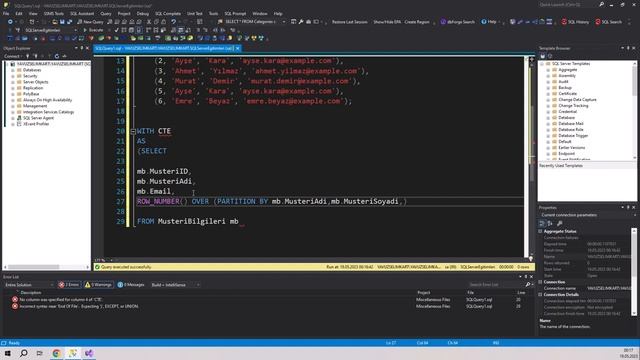Image resolution: width=640 pixels, height=360 pixels.
Task: Pin the Object Explorer panel with auto-hide
Action: 82,48
